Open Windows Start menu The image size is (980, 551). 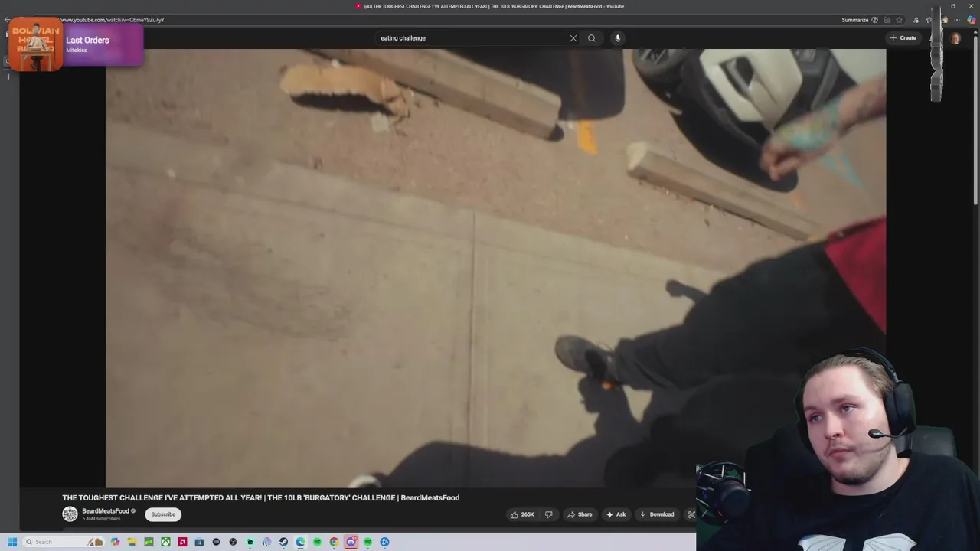click(12, 542)
